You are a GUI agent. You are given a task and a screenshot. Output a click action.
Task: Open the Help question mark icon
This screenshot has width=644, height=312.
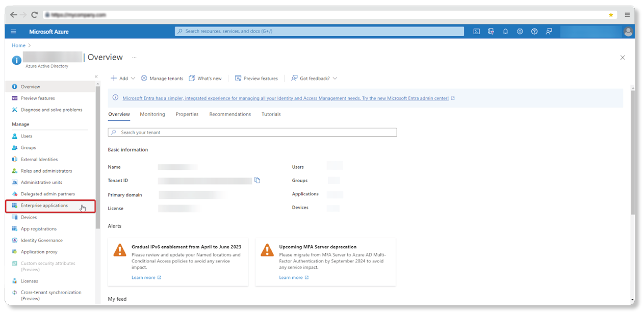pyautogui.click(x=534, y=32)
